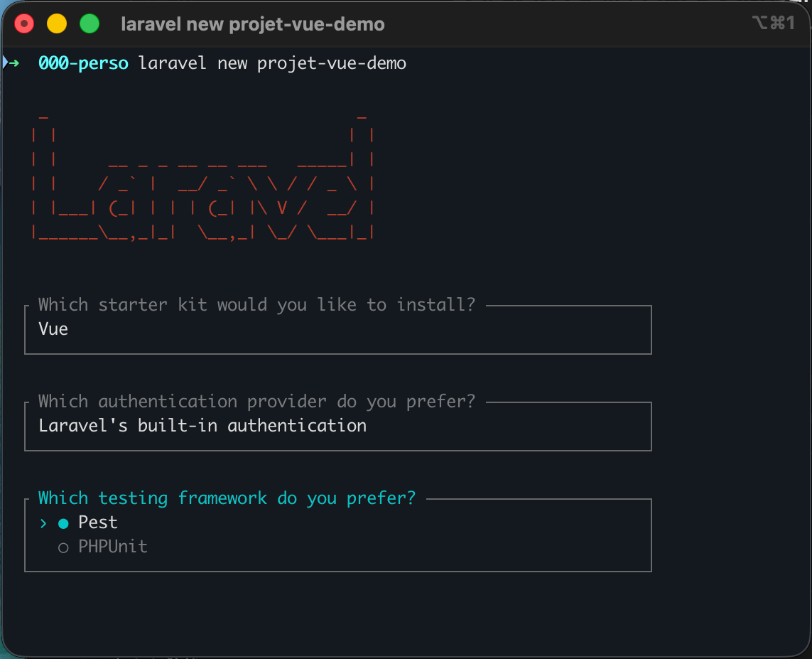Click the PHPUnit option label
The image size is (812, 659).
click(113, 547)
